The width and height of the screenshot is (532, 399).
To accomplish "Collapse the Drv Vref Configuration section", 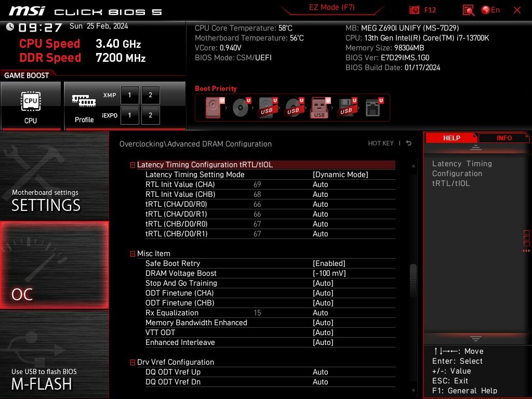I will click(132, 362).
